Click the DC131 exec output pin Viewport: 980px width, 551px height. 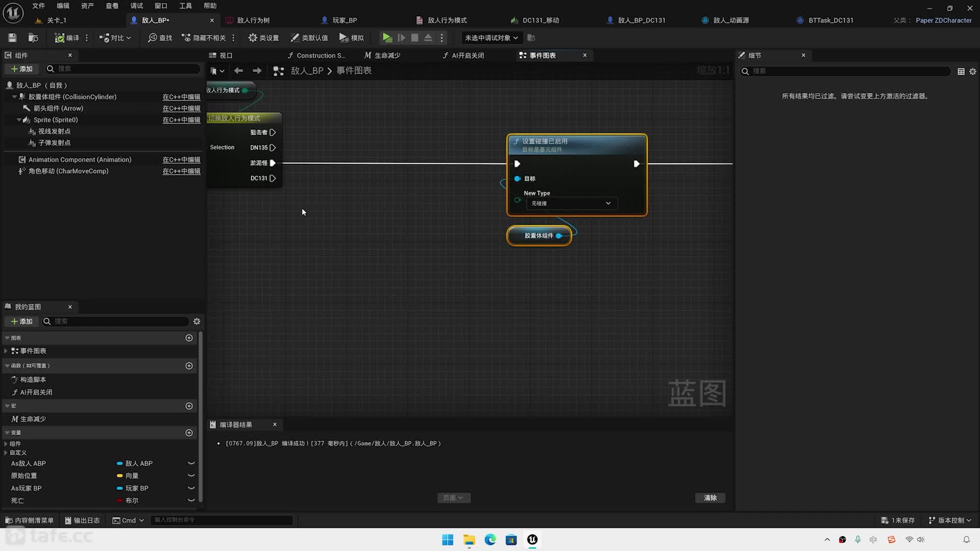tap(273, 178)
